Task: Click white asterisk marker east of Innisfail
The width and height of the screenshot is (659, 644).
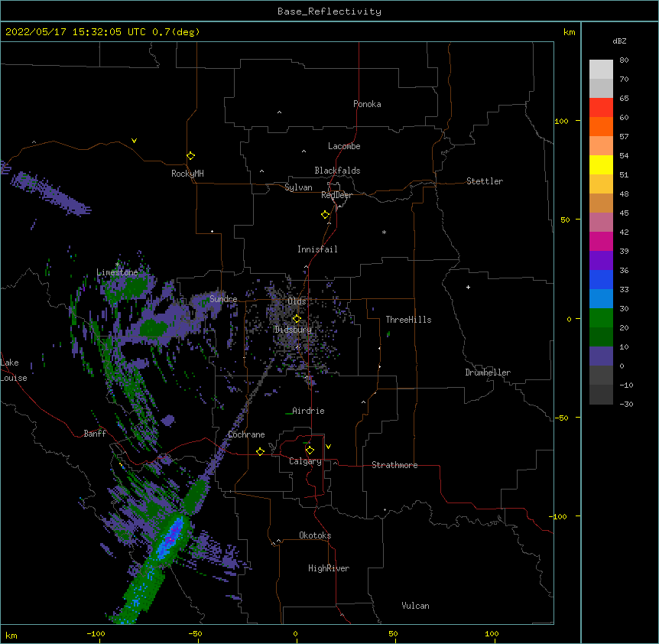Action: point(384,232)
